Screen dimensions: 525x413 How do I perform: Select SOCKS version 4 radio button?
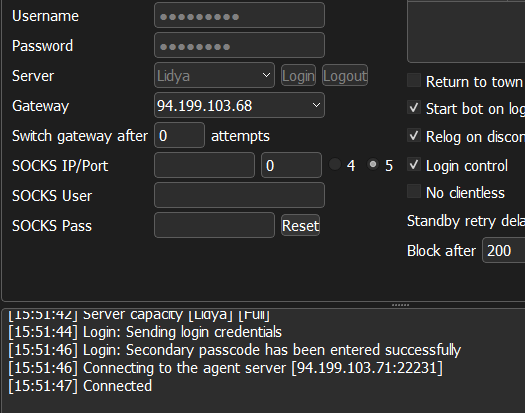click(x=335, y=164)
